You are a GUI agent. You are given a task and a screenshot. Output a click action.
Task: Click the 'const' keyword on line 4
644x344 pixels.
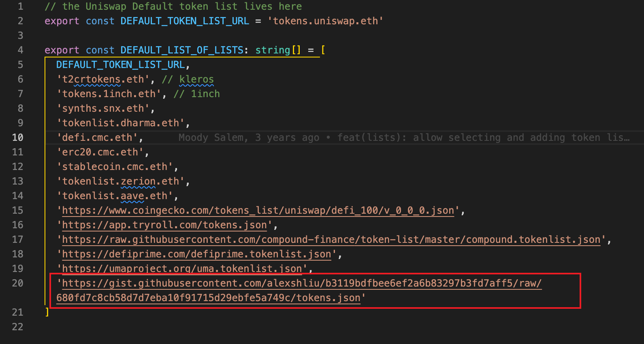[100, 50]
